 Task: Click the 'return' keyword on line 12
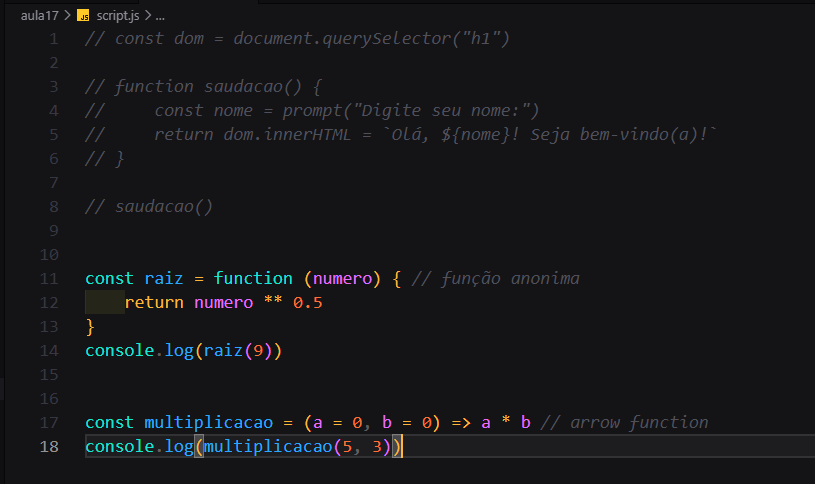[154, 303]
